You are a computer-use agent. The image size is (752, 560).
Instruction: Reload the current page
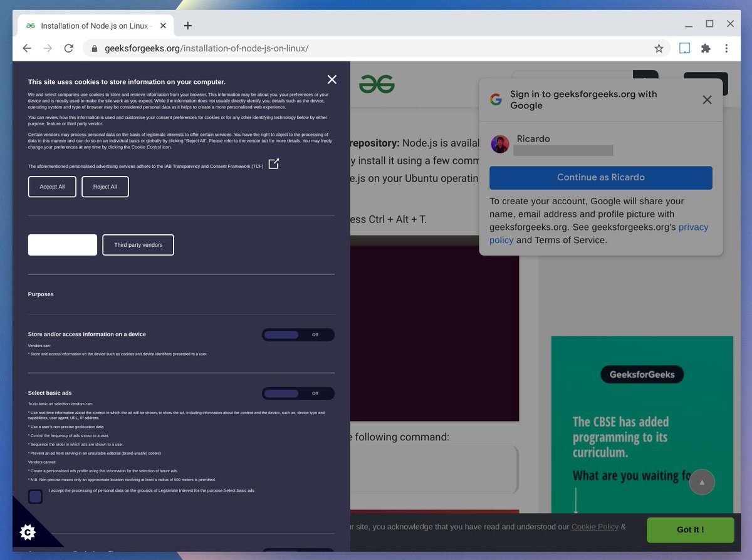69,48
